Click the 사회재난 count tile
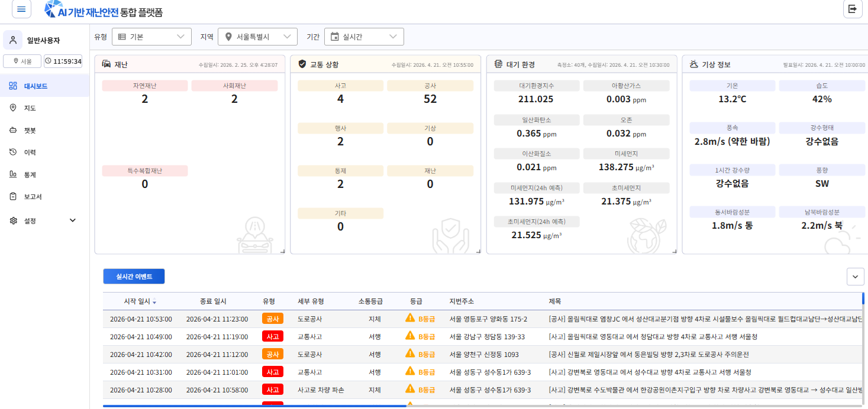 [x=234, y=93]
